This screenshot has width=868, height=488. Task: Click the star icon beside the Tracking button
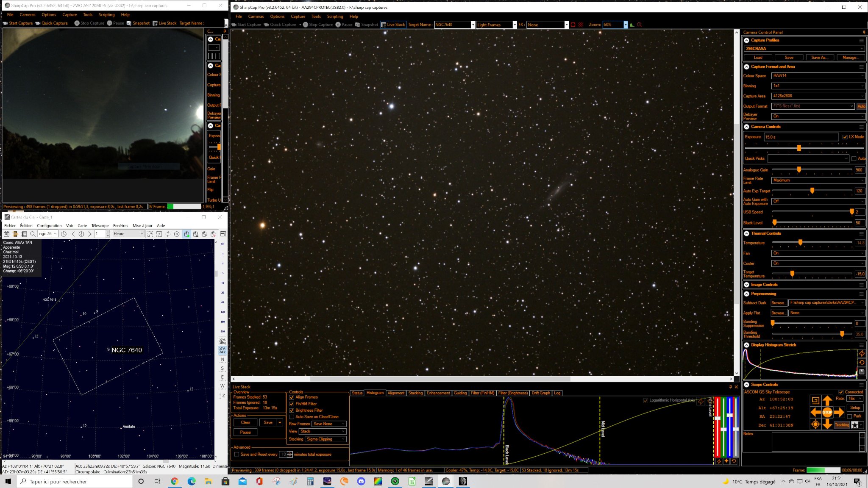855,425
